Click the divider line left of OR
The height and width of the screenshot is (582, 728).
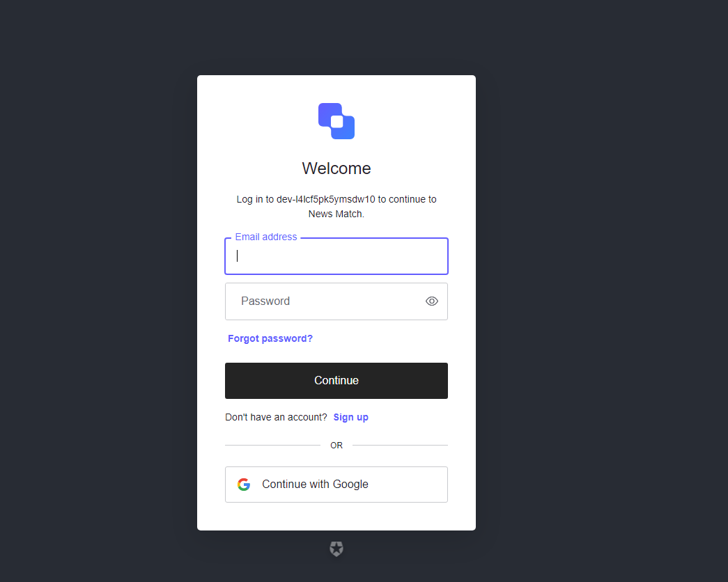[x=272, y=445]
